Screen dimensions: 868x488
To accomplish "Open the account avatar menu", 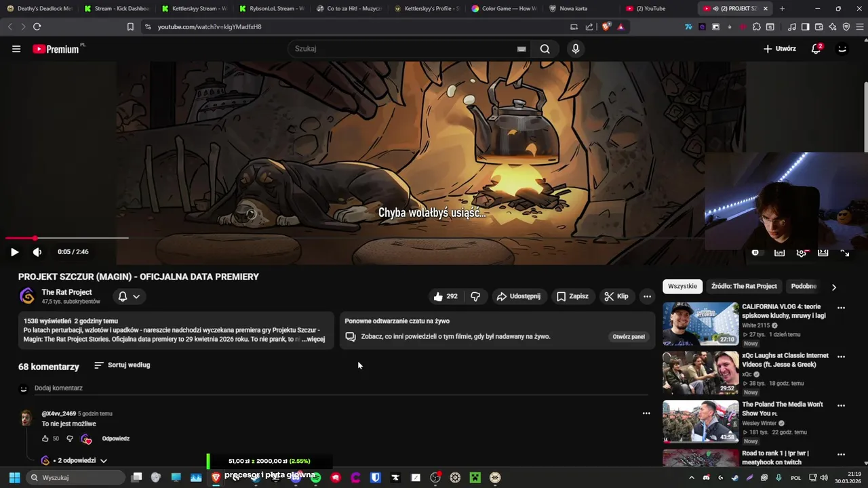I will pos(842,49).
